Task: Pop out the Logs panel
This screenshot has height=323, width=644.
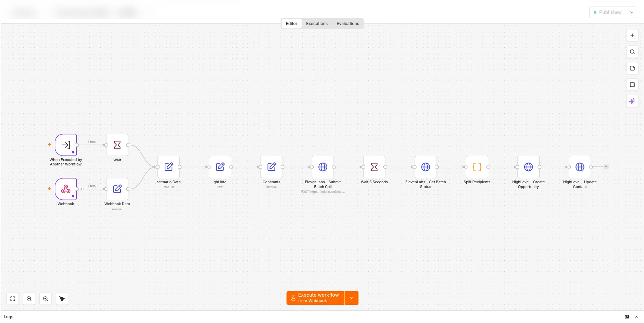Action: (x=627, y=317)
